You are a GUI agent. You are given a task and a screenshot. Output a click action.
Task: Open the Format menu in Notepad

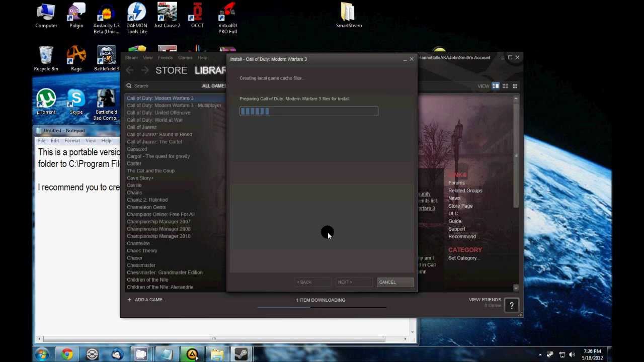[72, 141]
